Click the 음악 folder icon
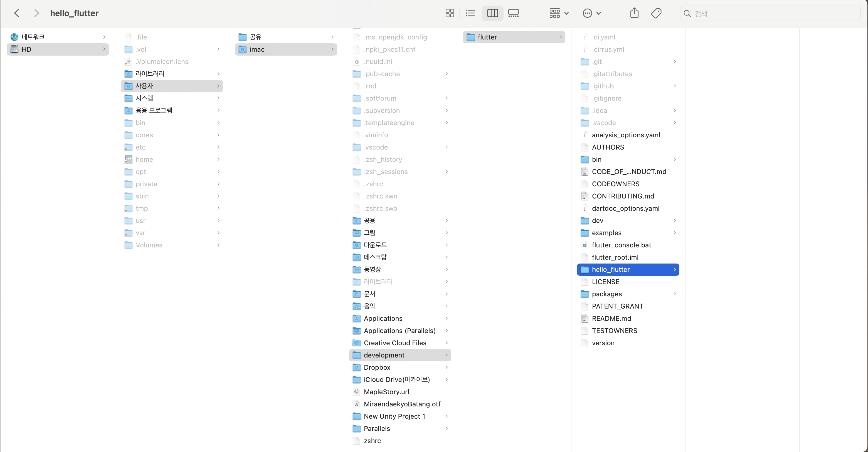This screenshot has height=452, width=868. tap(356, 306)
